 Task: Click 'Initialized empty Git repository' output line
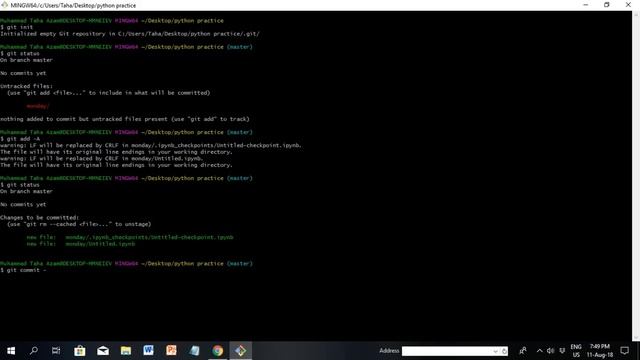click(130, 34)
